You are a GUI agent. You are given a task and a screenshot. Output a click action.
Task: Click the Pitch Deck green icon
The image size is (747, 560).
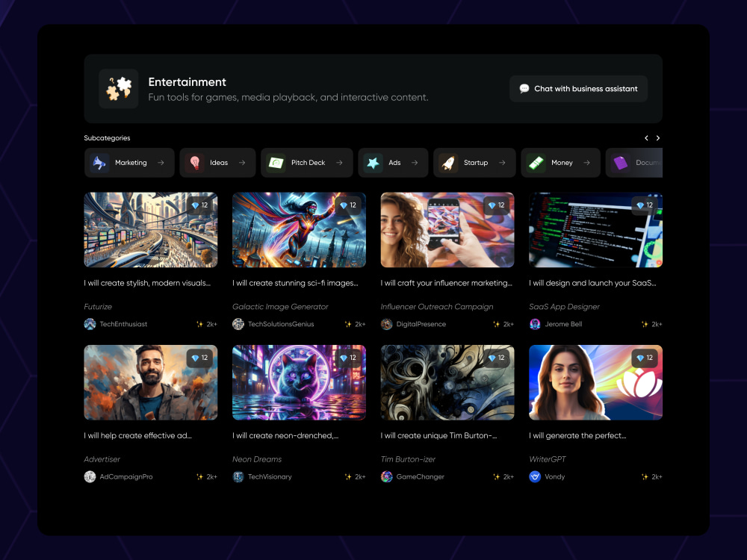click(276, 163)
